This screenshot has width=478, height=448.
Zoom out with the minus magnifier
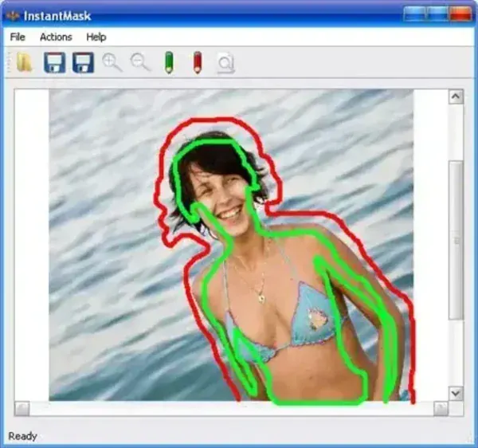pos(140,62)
